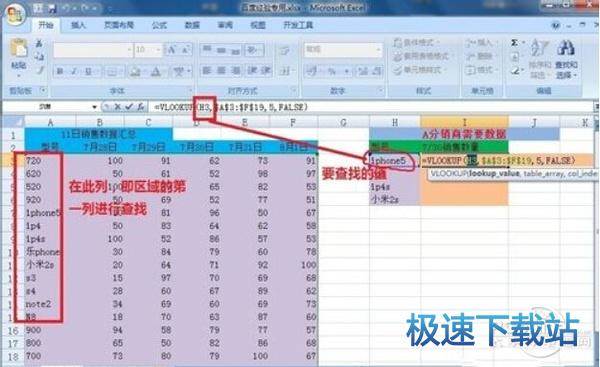
Task: Click the AutoSum sigma icon
Action: click(515, 43)
